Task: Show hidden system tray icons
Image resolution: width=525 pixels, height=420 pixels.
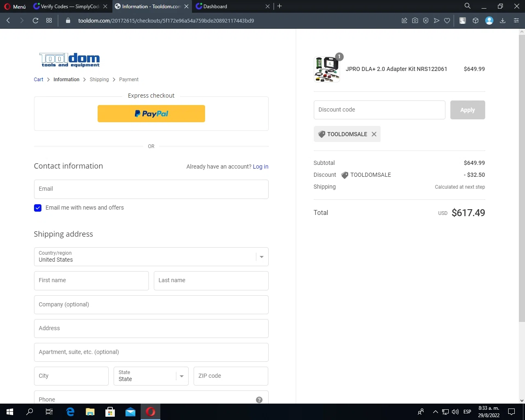Action: [436, 412]
